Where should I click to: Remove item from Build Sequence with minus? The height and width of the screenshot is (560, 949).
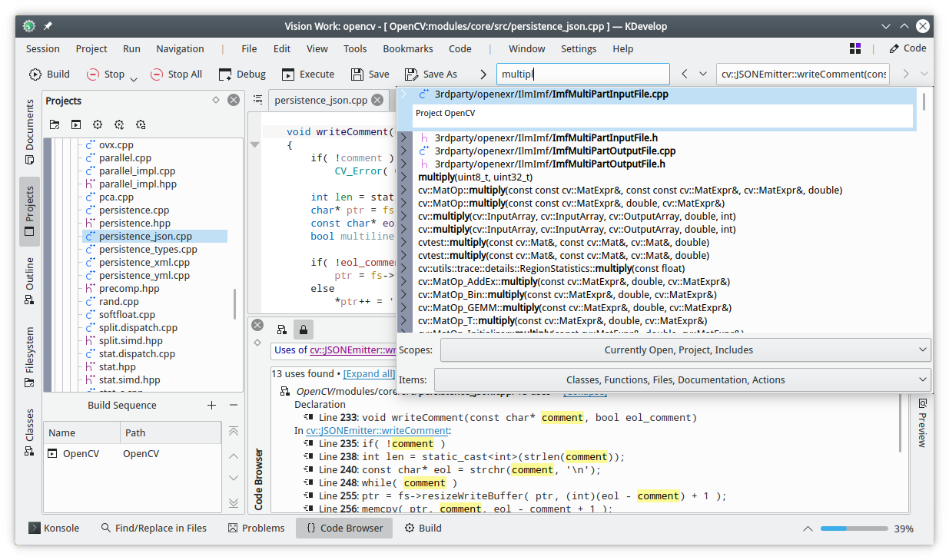click(234, 406)
